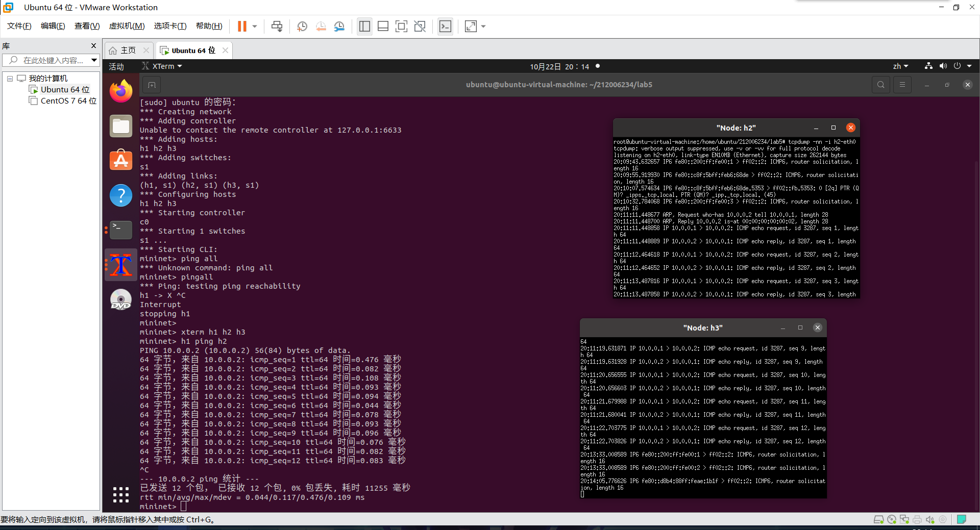Open the power options dropdown next to pause
Image resolution: width=980 pixels, height=530 pixels.
pyautogui.click(x=255, y=26)
